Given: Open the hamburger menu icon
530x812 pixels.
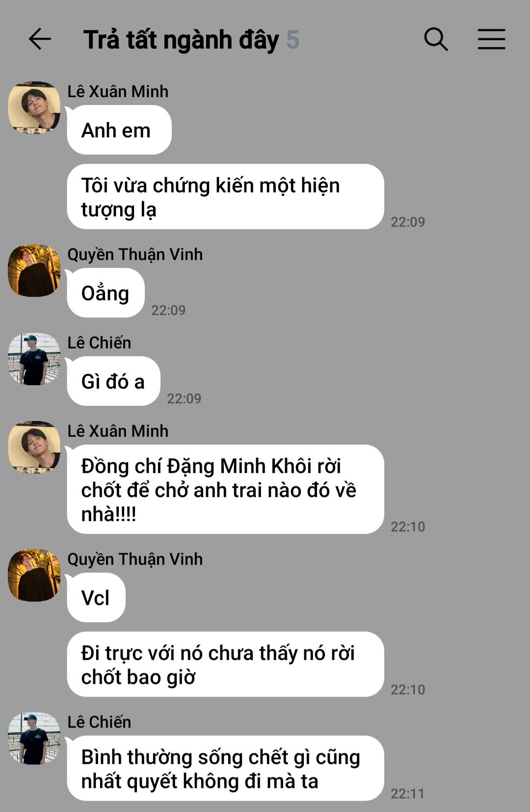Looking at the screenshot, I should (491, 39).
